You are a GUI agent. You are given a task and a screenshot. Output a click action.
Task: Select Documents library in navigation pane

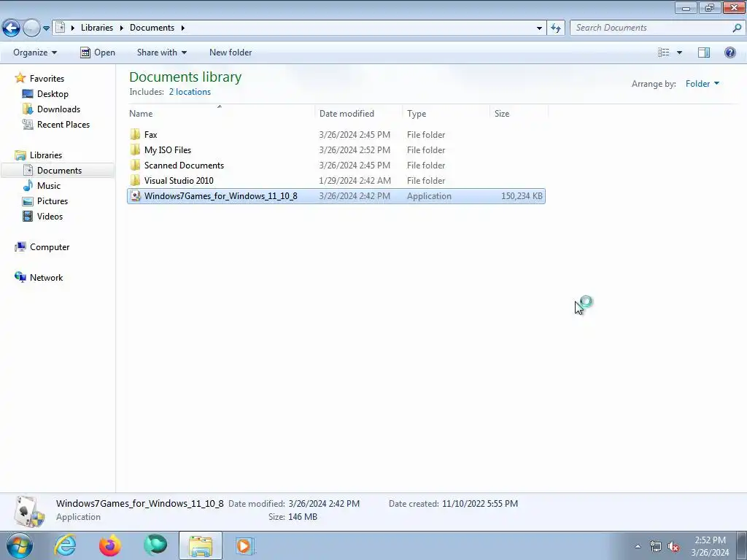[59, 171]
